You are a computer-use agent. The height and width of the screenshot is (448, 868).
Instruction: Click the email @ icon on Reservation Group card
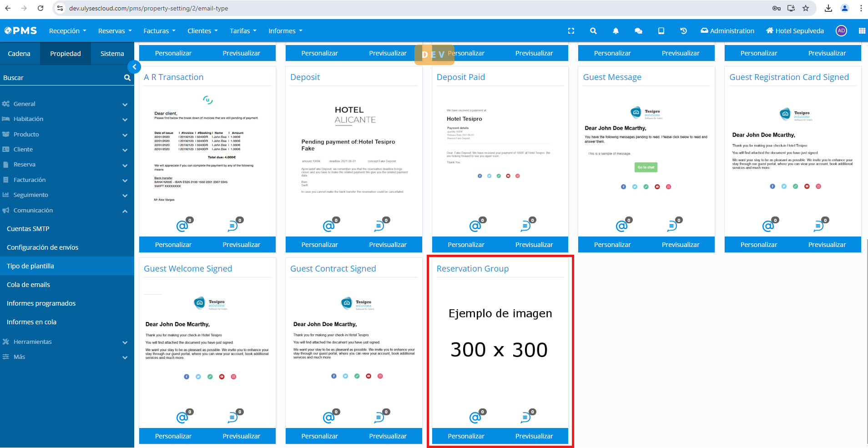[x=475, y=417]
